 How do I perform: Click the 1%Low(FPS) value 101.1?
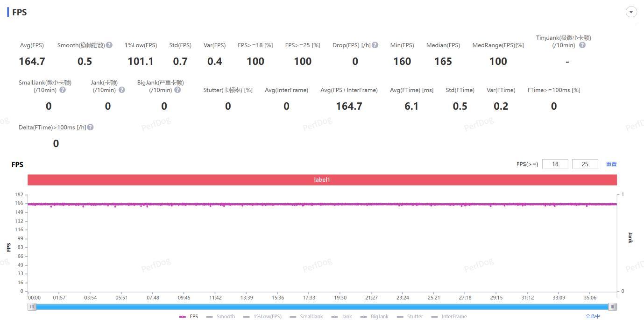coord(141,61)
